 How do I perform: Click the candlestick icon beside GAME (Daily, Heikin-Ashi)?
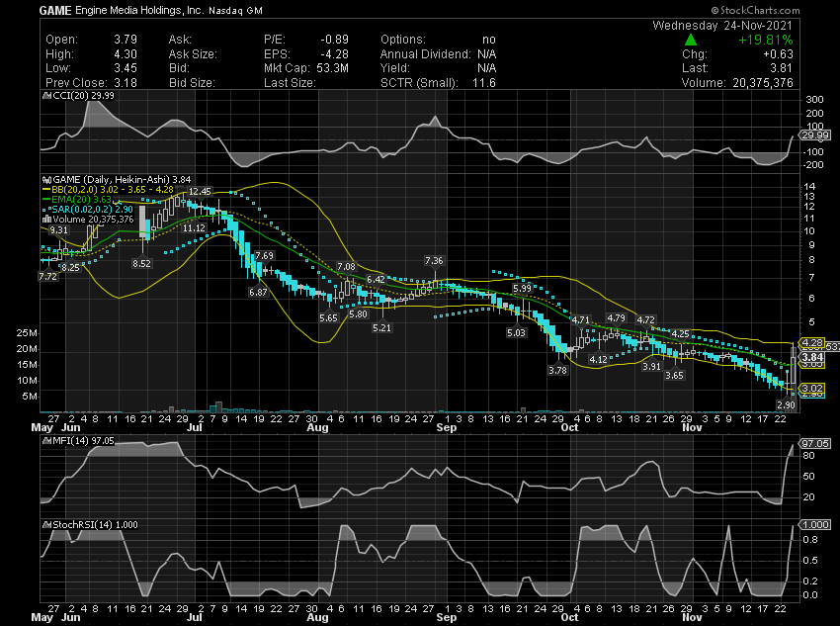(x=46, y=180)
